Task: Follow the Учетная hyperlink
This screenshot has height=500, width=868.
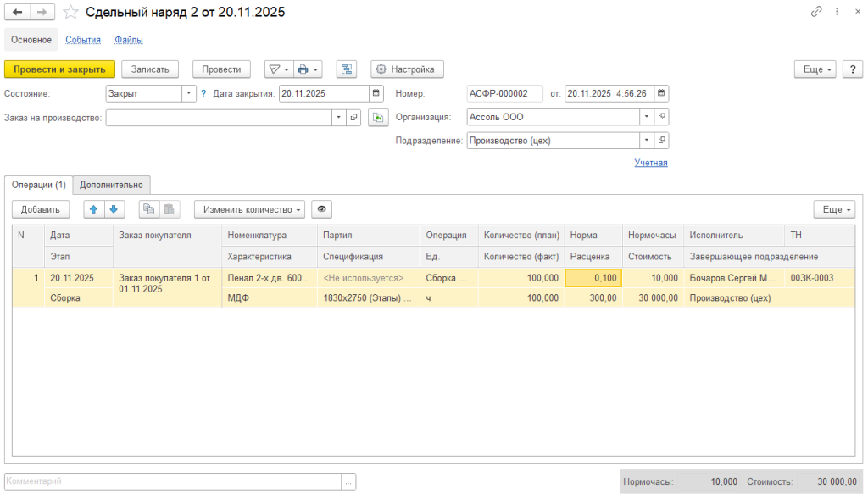Action: click(x=650, y=163)
